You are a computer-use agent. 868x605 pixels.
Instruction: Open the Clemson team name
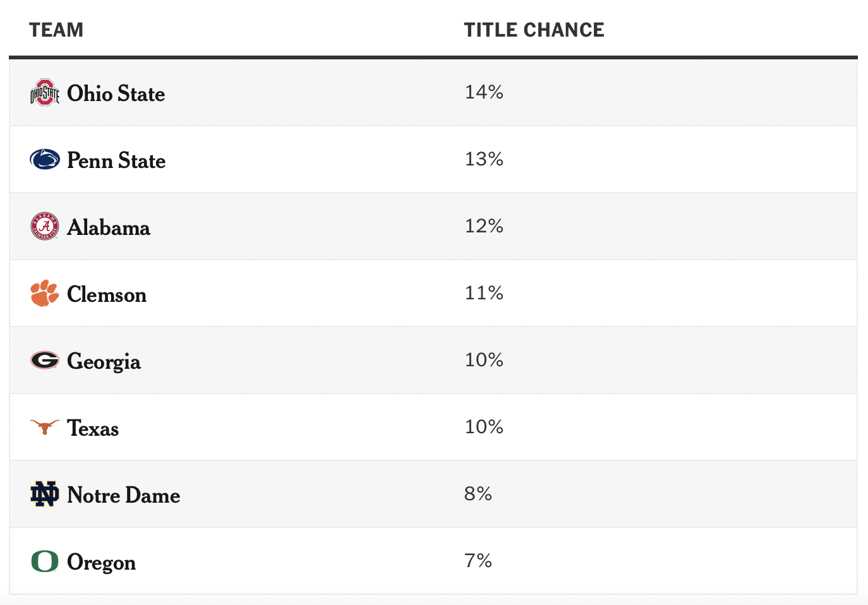[x=107, y=294]
